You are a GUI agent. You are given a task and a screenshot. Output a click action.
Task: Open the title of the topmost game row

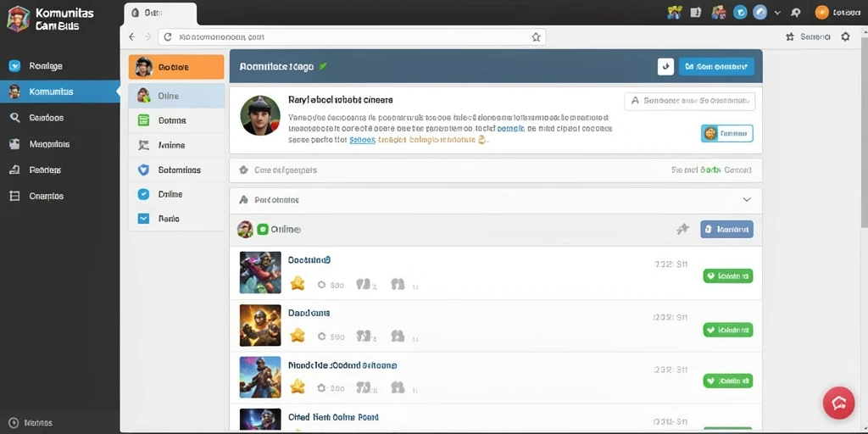(309, 259)
